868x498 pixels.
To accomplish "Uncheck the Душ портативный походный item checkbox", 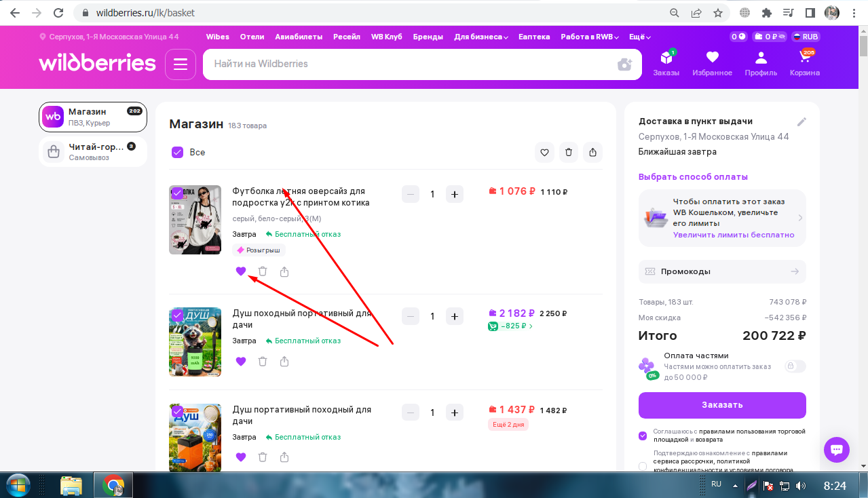I will tap(177, 411).
